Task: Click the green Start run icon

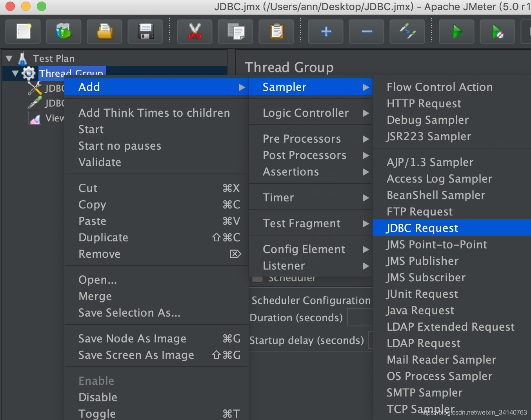Action: (457, 31)
